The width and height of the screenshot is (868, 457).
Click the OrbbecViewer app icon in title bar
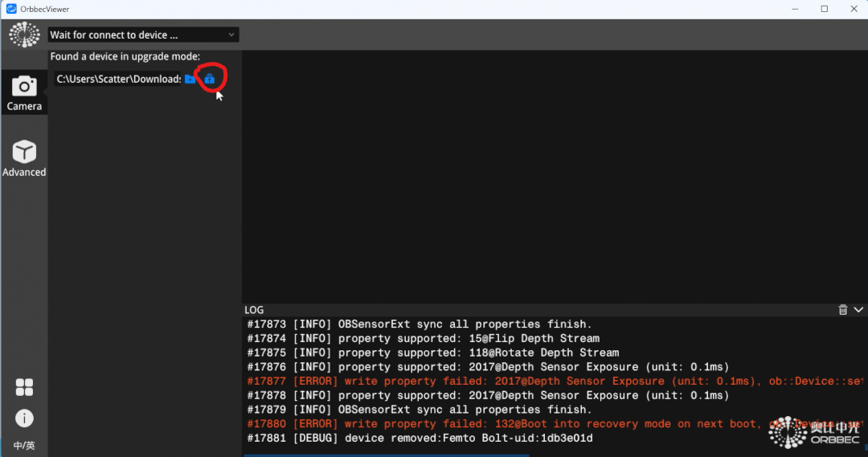11,9
